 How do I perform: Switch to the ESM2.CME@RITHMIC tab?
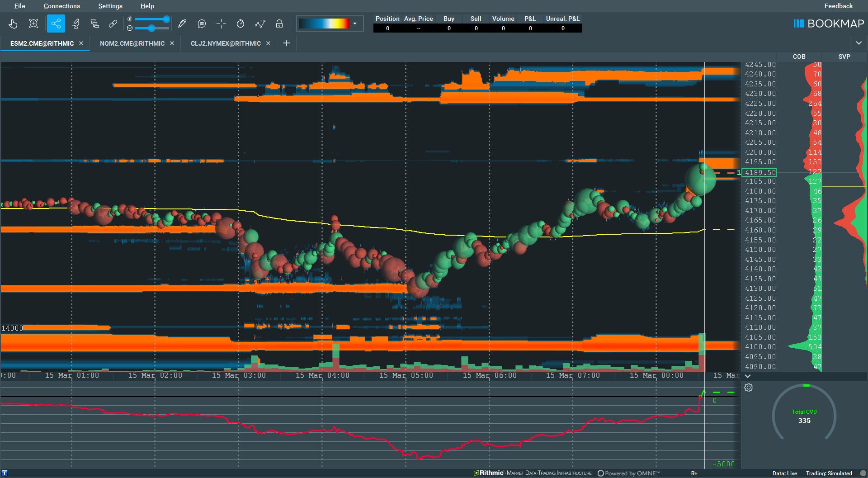coord(42,43)
